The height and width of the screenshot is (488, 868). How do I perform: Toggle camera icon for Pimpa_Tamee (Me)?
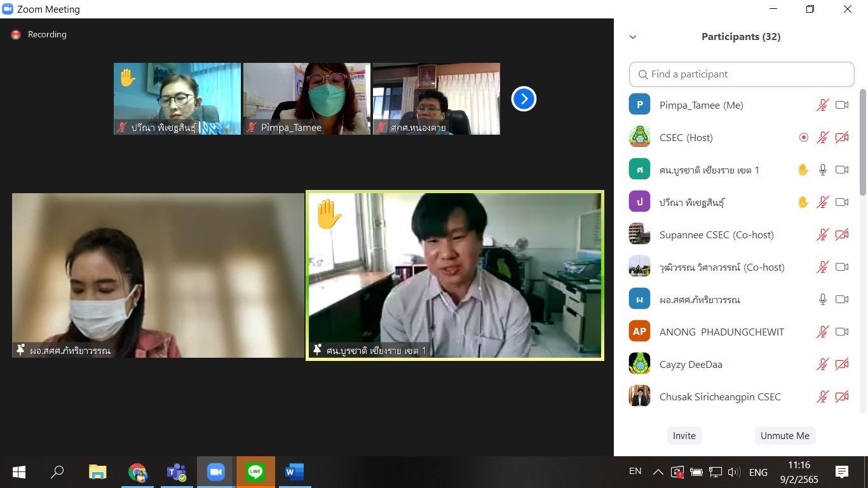(842, 105)
